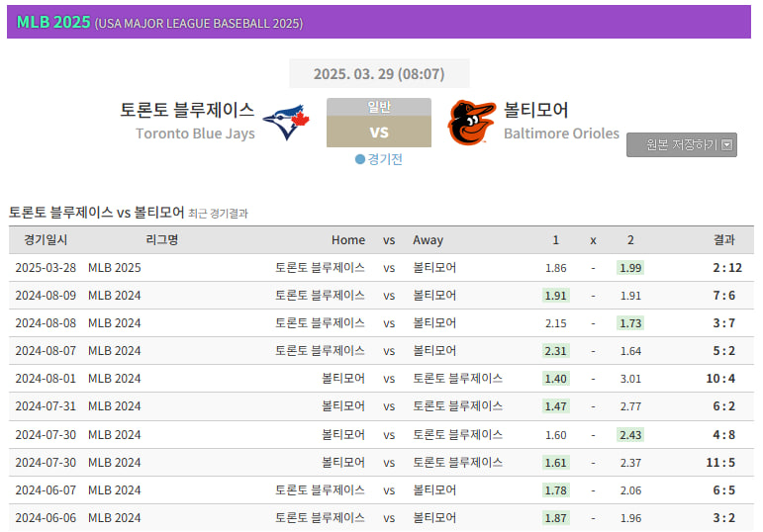763x532 pixels.
Task: Click the 10:4 result score
Action: point(721,379)
